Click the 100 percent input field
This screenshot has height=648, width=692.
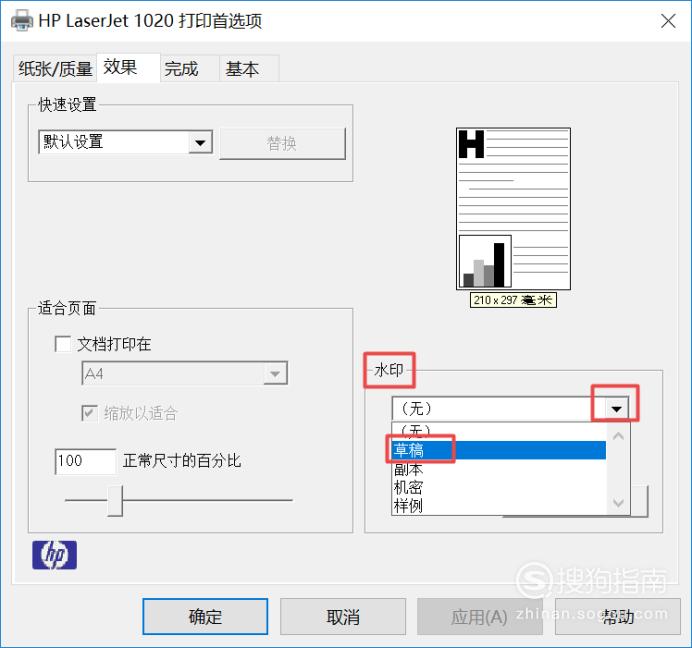(x=85, y=461)
